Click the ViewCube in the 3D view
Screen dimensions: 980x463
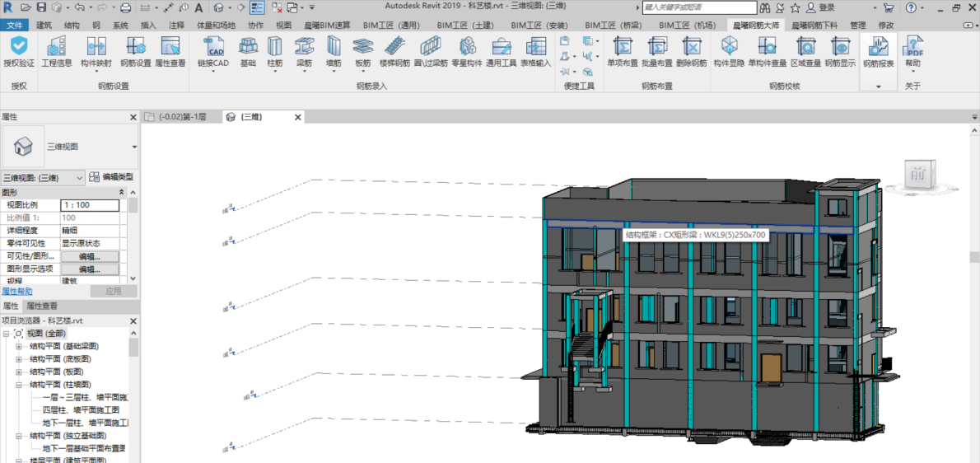click(918, 175)
